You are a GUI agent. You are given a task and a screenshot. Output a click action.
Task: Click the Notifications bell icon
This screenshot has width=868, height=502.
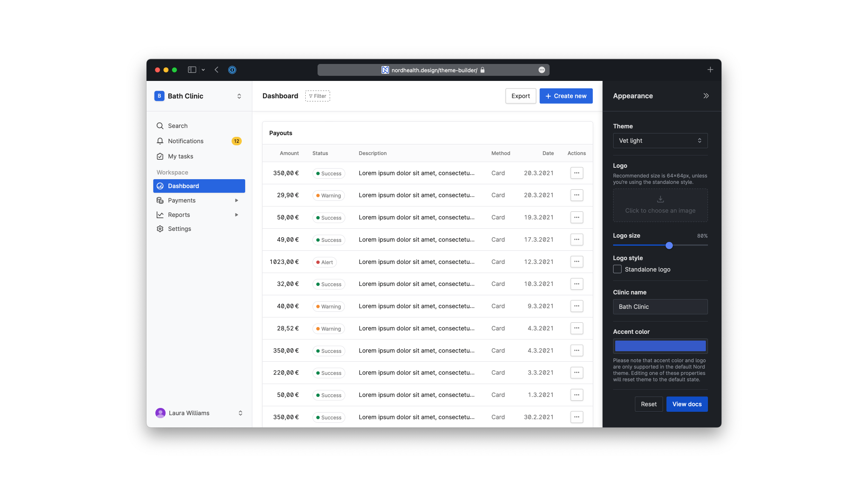(160, 141)
